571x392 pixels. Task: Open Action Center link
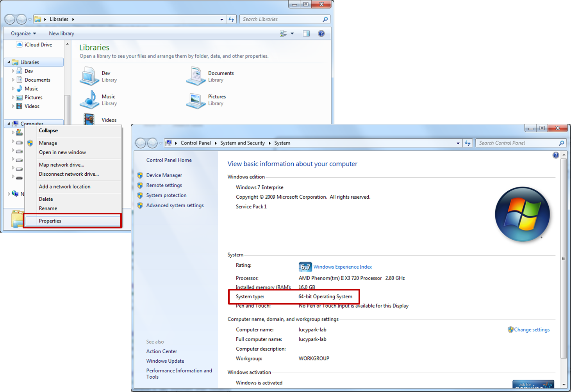pos(162,351)
